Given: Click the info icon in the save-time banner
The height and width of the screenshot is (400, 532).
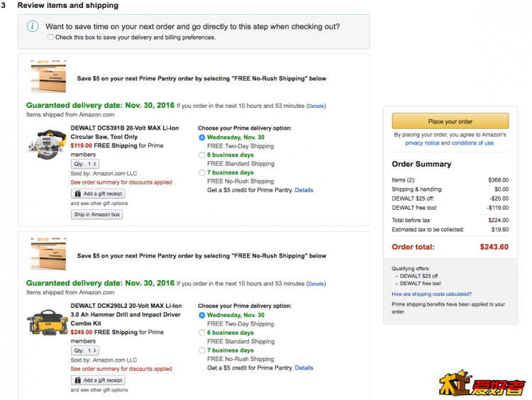Looking at the screenshot, I should [x=33, y=26].
